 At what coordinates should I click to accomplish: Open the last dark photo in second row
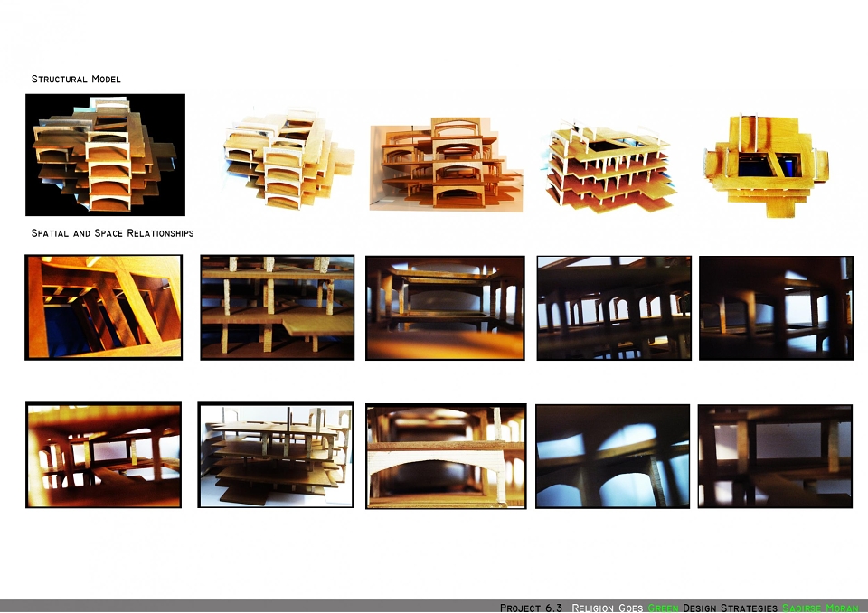(776, 308)
